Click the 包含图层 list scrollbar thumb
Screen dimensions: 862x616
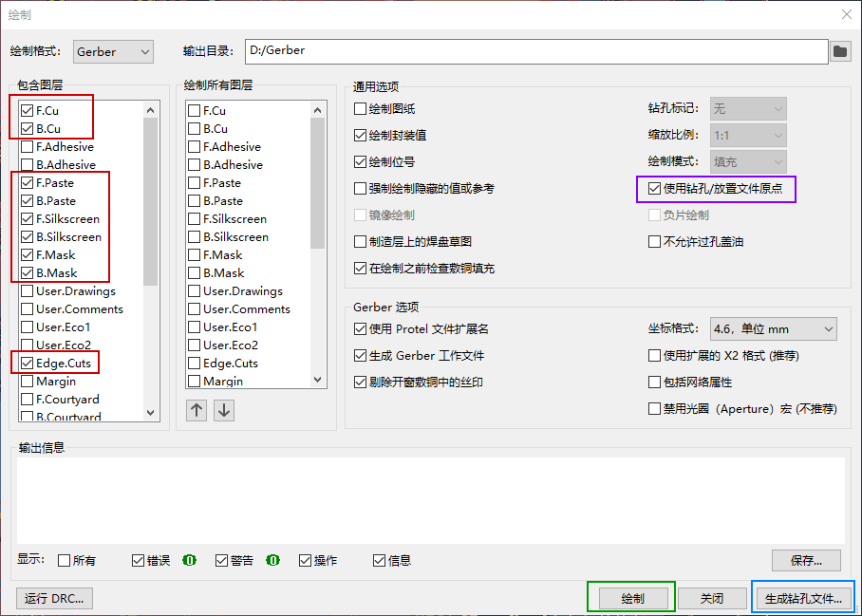tap(151, 201)
